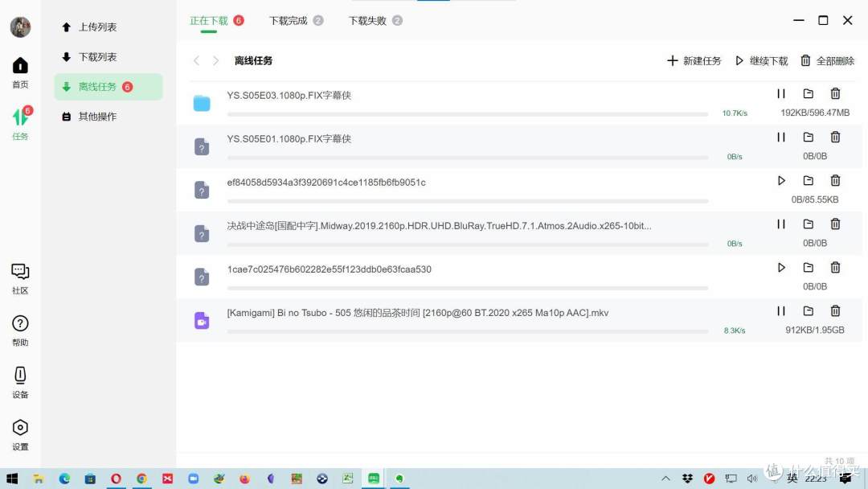
Task: Click the 192KB/596.47MB size text
Action: pos(815,113)
